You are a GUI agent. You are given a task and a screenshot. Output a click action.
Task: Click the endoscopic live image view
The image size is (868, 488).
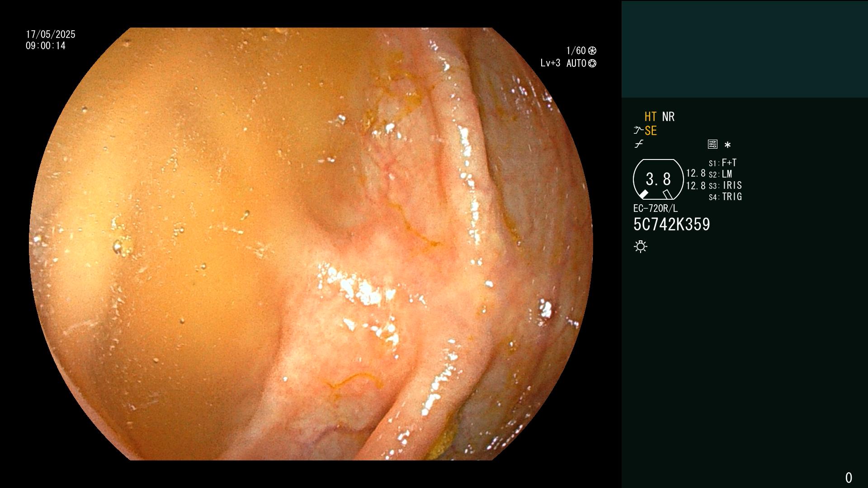click(311, 244)
